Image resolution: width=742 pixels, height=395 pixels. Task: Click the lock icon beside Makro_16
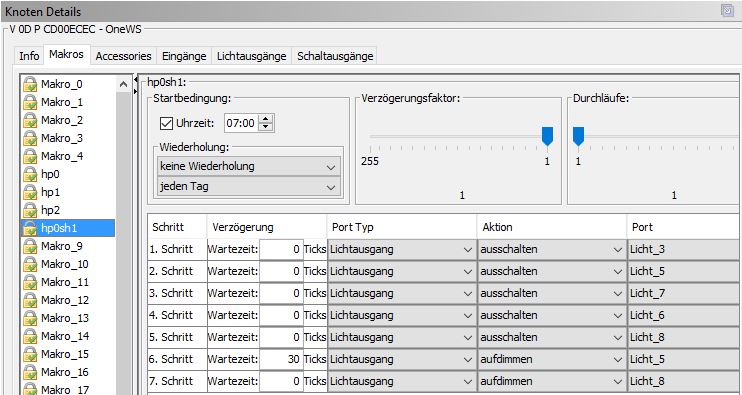tap(30, 372)
